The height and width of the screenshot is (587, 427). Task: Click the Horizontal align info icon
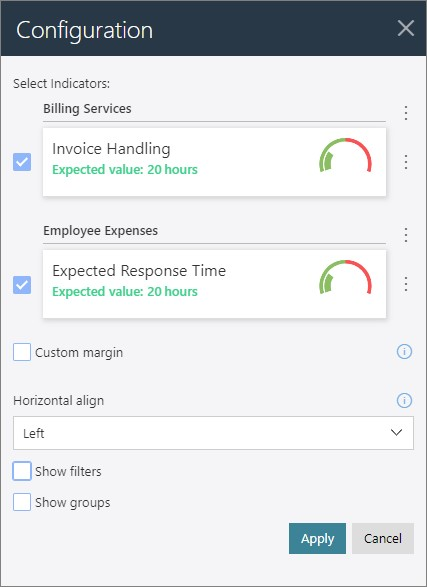click(x=404, y=400)
